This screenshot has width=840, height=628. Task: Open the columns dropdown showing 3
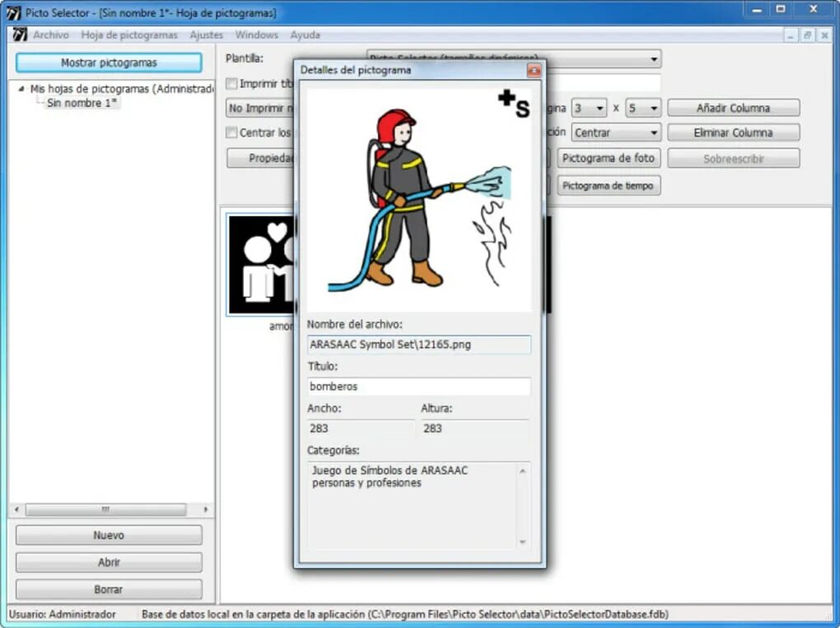pyautogui.click(x=589, y=108)
